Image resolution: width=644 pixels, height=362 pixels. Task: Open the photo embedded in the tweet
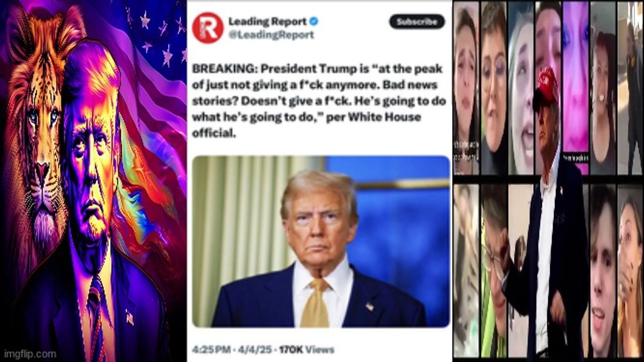click(x=321, y=241)
